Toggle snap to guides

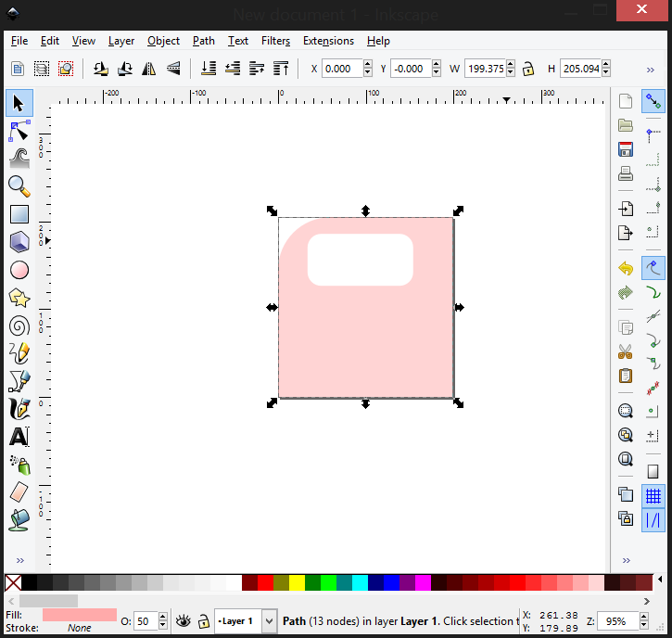tap(653, 520)
